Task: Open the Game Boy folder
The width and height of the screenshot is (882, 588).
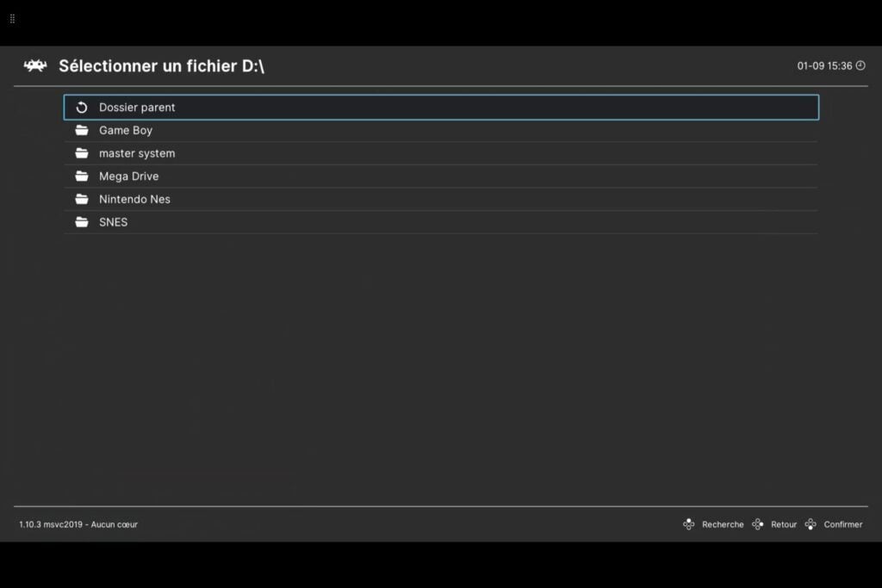Action: [441, 130]
